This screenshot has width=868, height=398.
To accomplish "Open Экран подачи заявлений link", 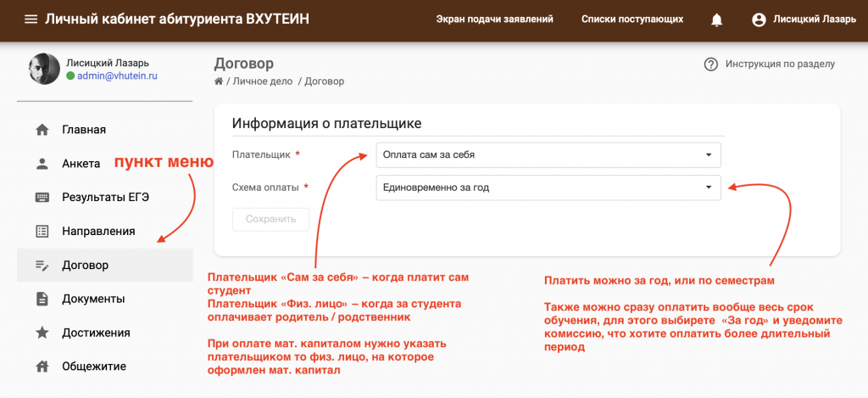I will pos(495,20).
